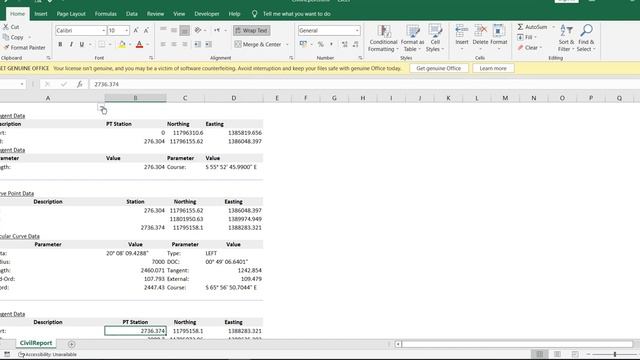The image size is (640, 360).
Task: Apply comma style
Action: point(331,44)
